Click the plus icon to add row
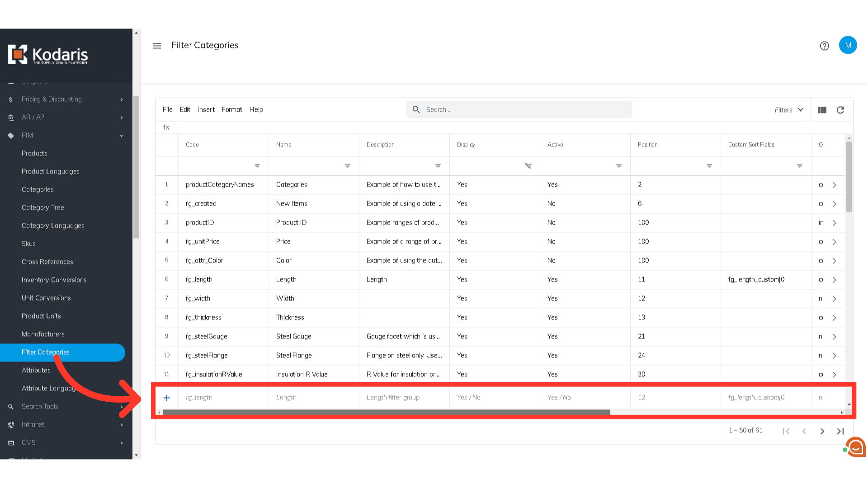The height and width of the screenshot is (488, 868). coord(167,398)
